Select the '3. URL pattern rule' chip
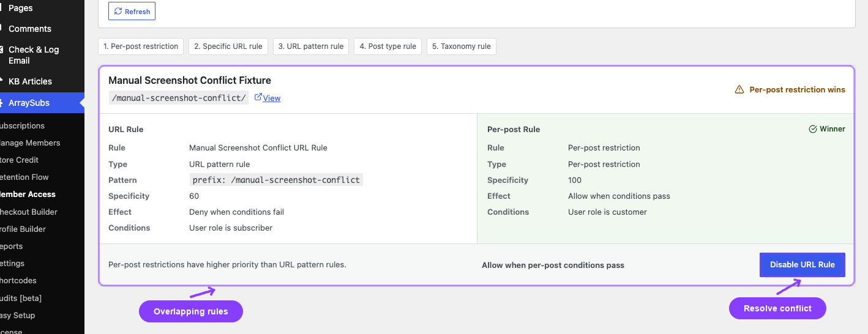The image size is (868, 334). click(311, 46)
